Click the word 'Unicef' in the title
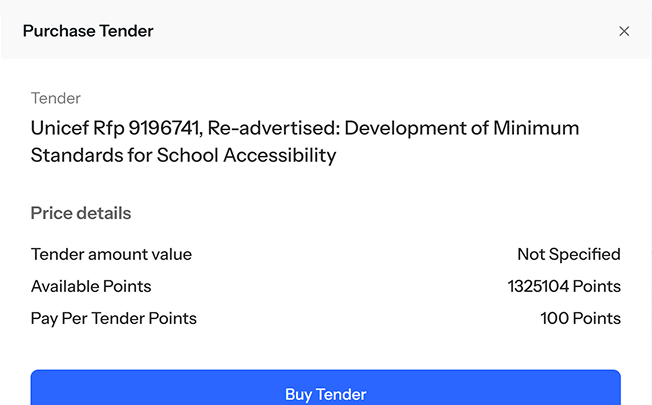 [x=58, y=129]
